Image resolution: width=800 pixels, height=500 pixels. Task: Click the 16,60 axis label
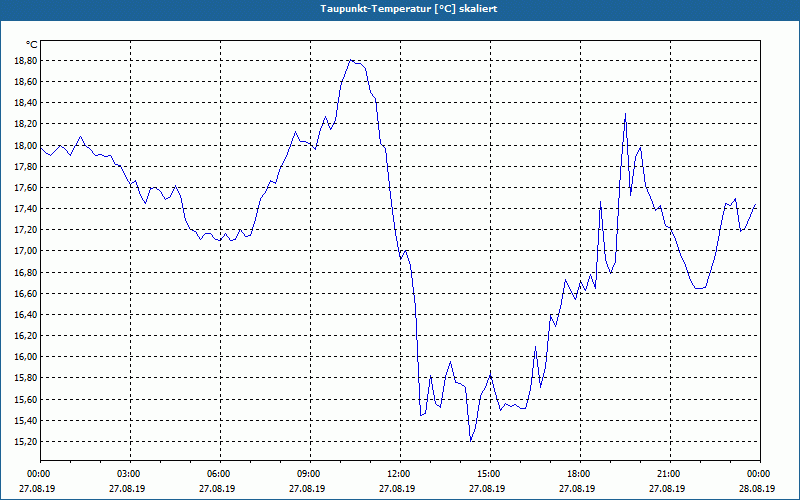click(26, 293)
